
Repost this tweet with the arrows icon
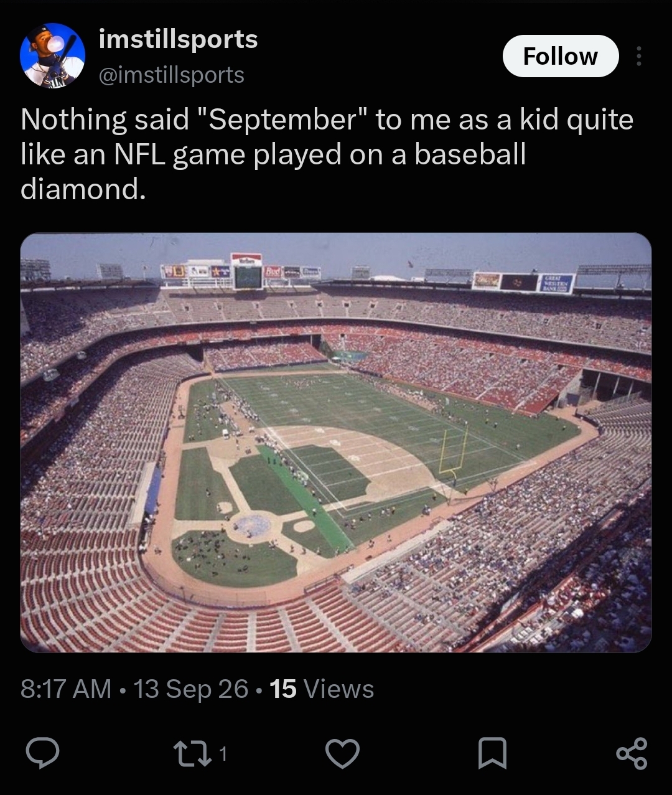[x=193, y=753]
